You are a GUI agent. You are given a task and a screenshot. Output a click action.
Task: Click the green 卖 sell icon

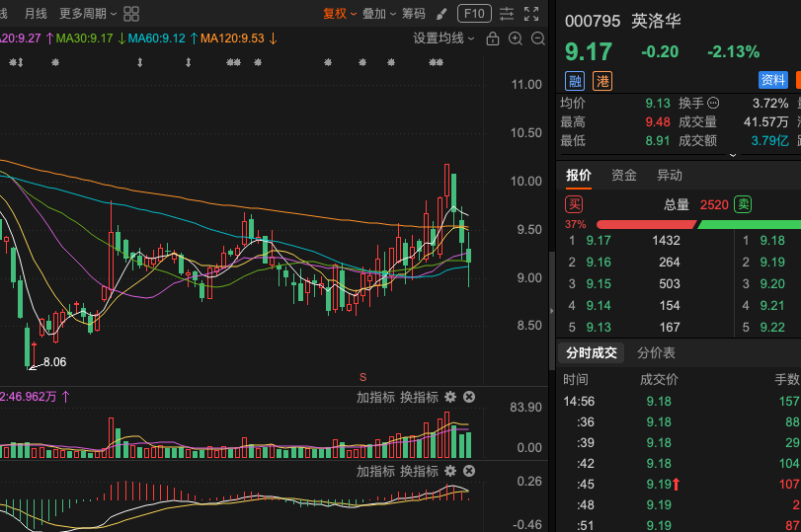[743, 204]
